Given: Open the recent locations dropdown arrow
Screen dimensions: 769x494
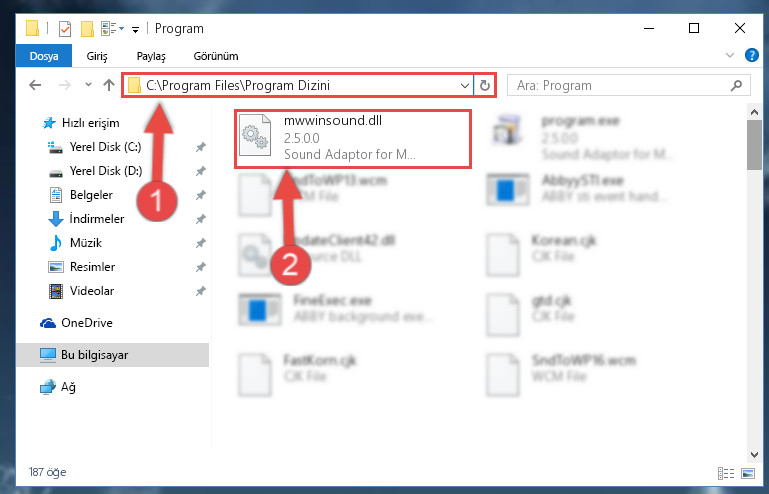Looking at the screenshot, I should [x=88, y=85].
